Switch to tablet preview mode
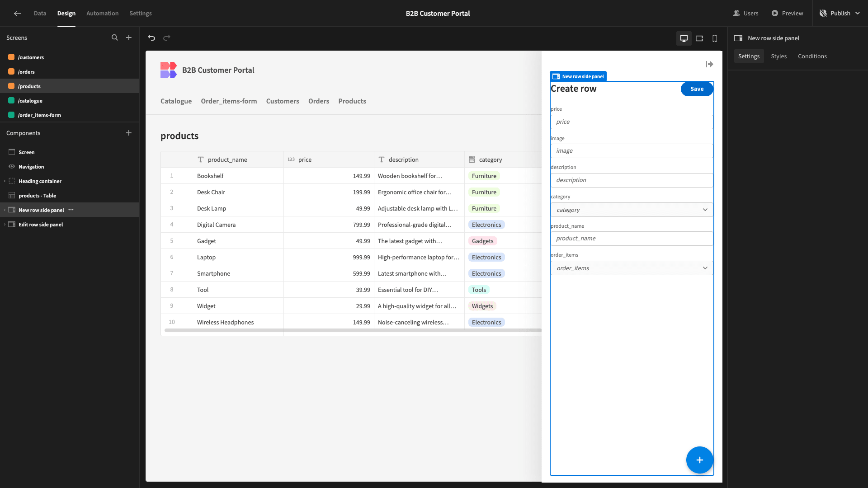 click(x=699, y=38)
